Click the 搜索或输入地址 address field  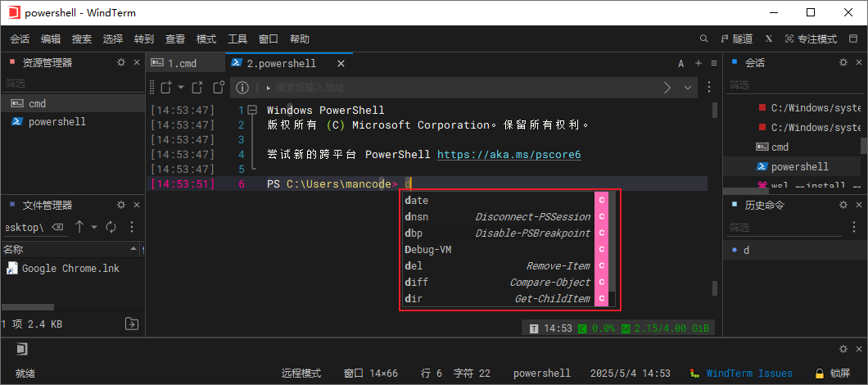(x=459, y=88)
